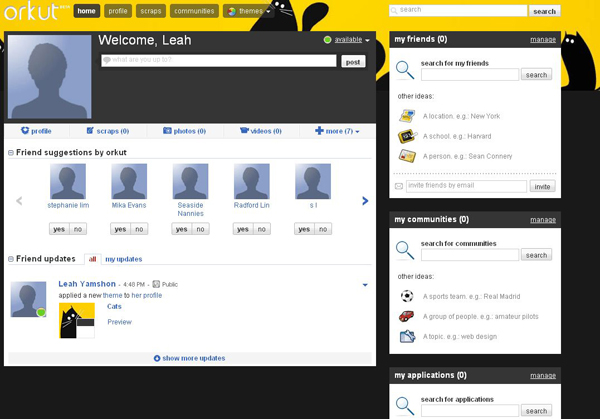Click yes under s l
Viewport: 600px width, 419px height.
[x=304, y=229]
